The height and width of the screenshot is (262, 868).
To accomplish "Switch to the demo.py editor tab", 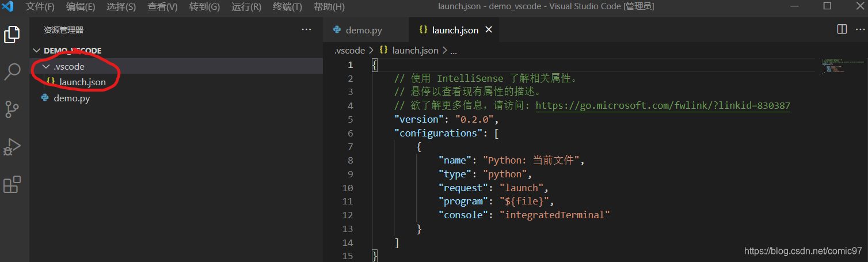I will (x=366, y=31).
